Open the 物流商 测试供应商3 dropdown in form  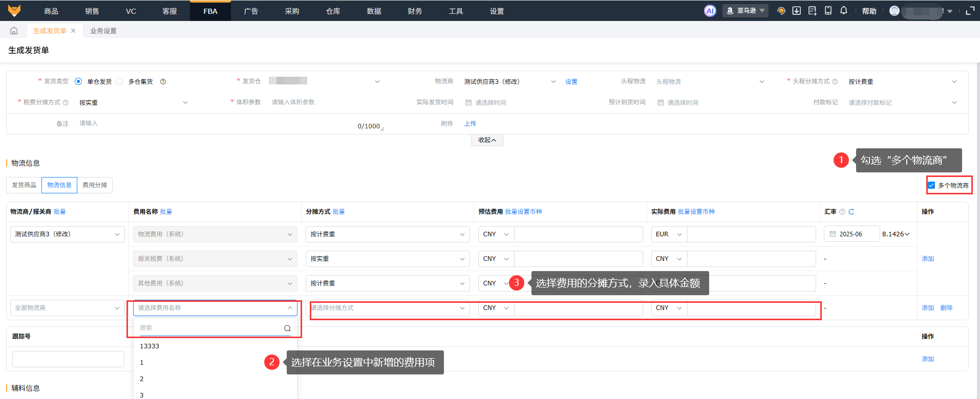[510, 81]
